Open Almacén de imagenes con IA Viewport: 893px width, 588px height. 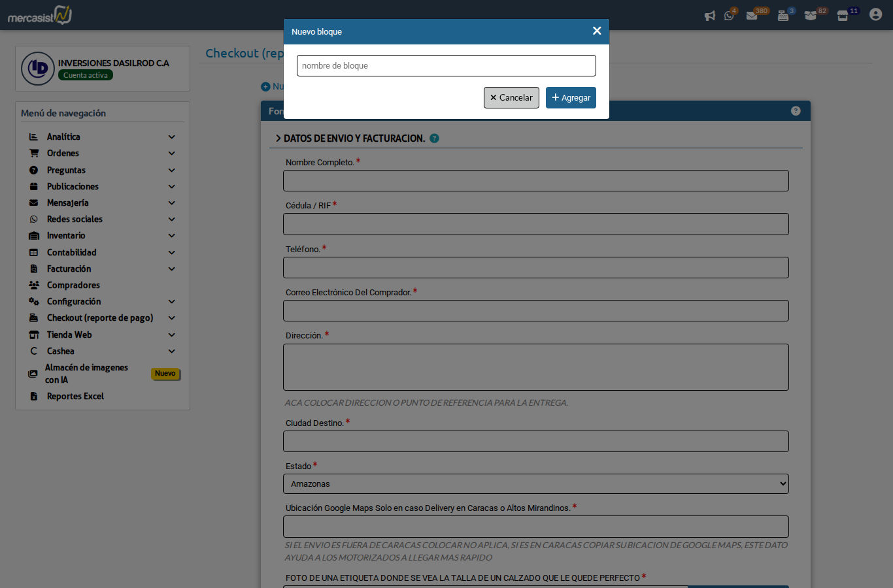(x=86, y=373)
